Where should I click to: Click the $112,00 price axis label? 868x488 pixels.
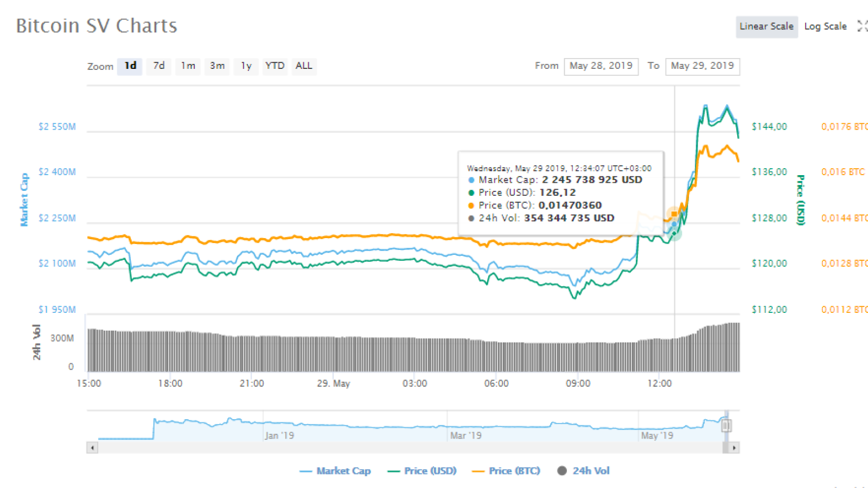(x=769, y=310)
